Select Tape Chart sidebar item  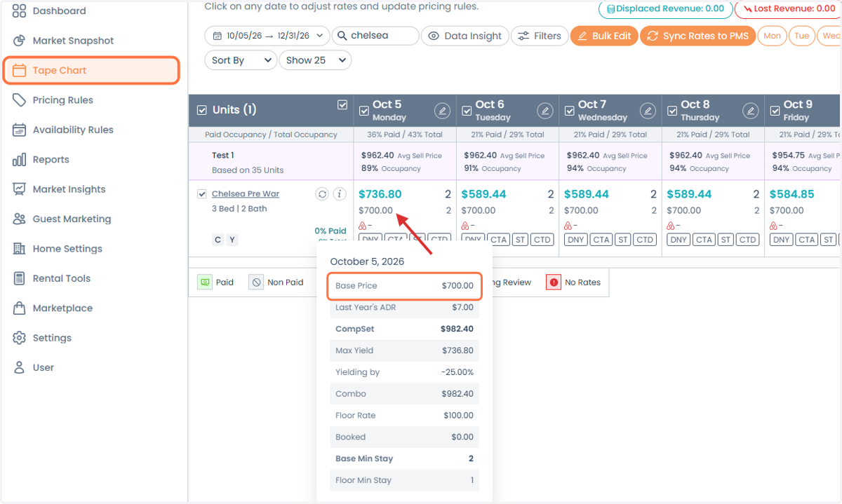coord(91,71)
